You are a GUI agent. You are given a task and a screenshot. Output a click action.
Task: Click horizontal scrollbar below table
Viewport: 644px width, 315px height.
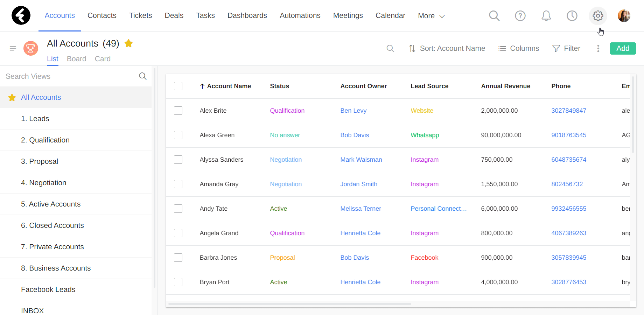coord(290,304)
